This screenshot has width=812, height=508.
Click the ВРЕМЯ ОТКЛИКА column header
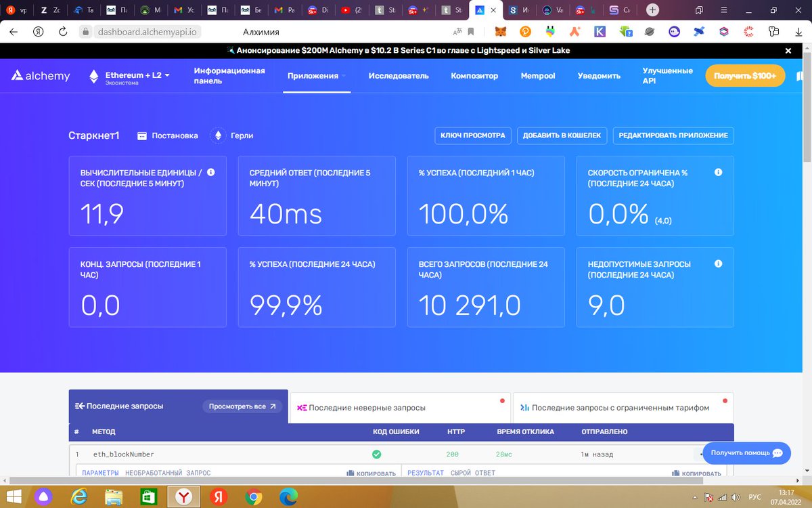(525, 431)
